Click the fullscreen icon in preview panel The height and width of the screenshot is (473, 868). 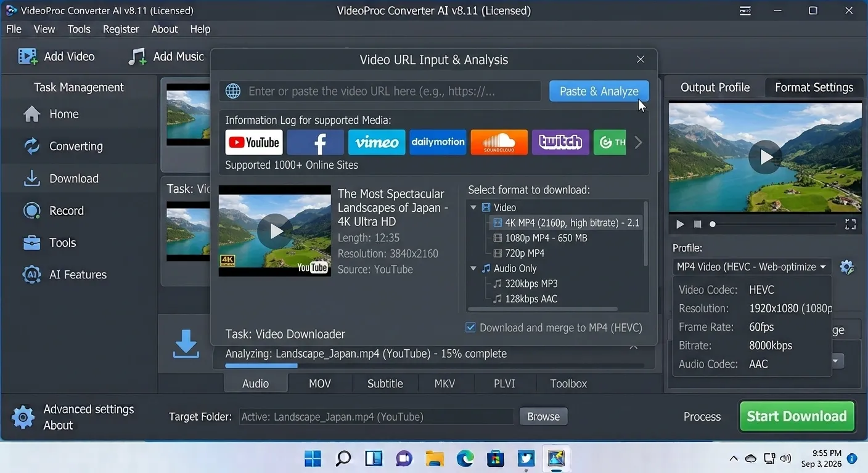(x=850, y=224)
